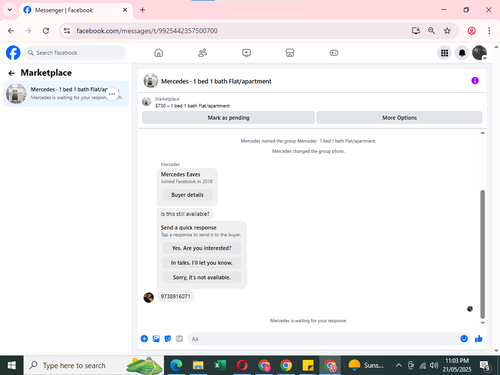The height and width of the screenshot is (375, 500).
Task: Go back using the Marketplace back arrow
Action: (x=12, y=73)
